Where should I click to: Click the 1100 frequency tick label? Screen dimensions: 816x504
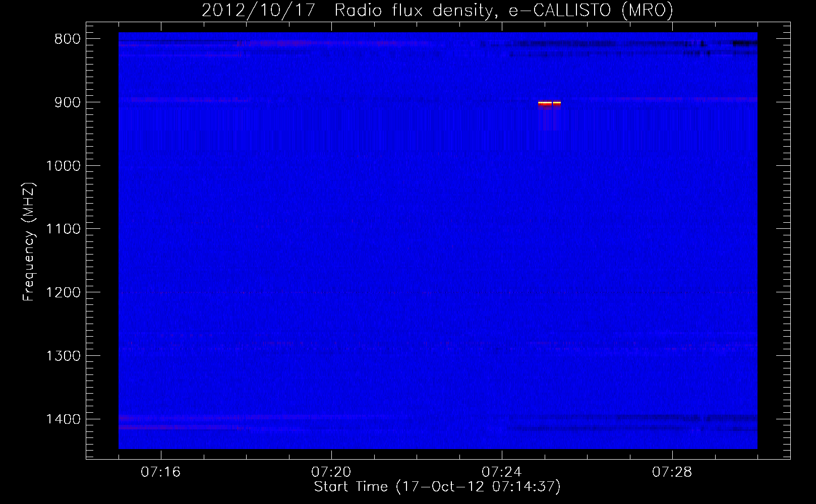click(63, 229)
